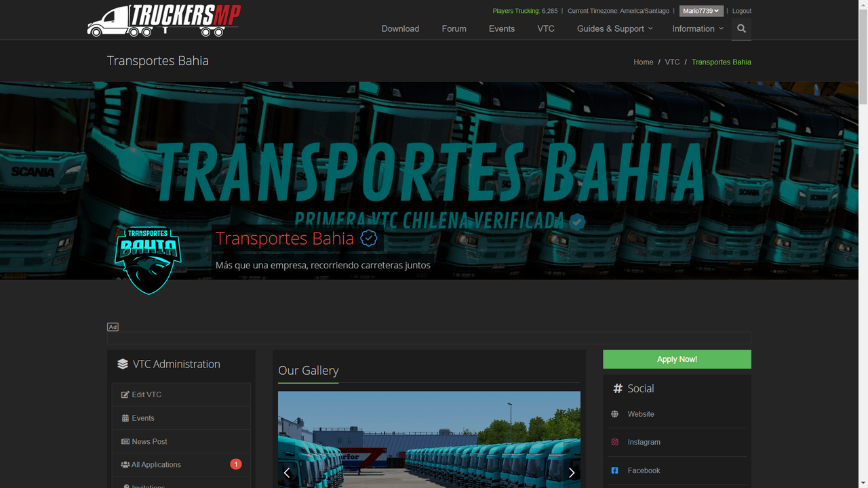Open the search magnifier icon

pos(741,28)
